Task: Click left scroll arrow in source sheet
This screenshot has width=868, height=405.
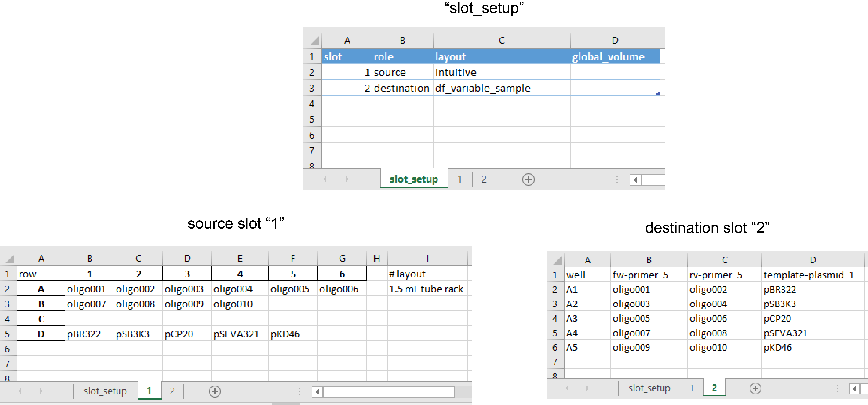Action: point(317,392)
